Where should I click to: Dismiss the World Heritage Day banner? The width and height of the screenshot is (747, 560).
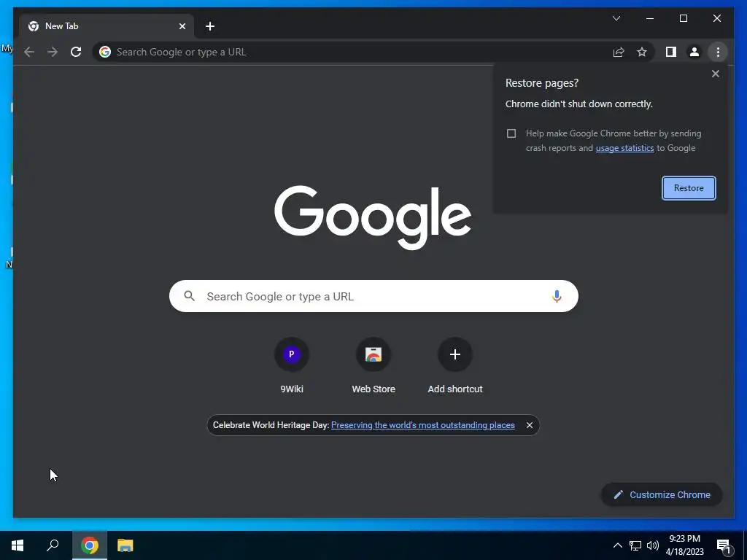[x=530, y=425]
